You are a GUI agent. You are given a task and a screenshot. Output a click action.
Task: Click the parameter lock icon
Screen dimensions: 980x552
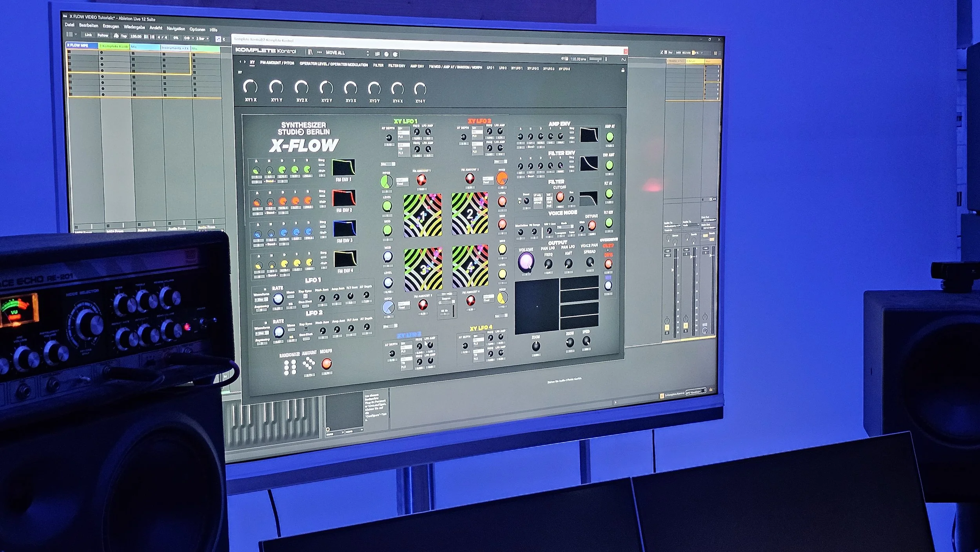pos(622,70)
